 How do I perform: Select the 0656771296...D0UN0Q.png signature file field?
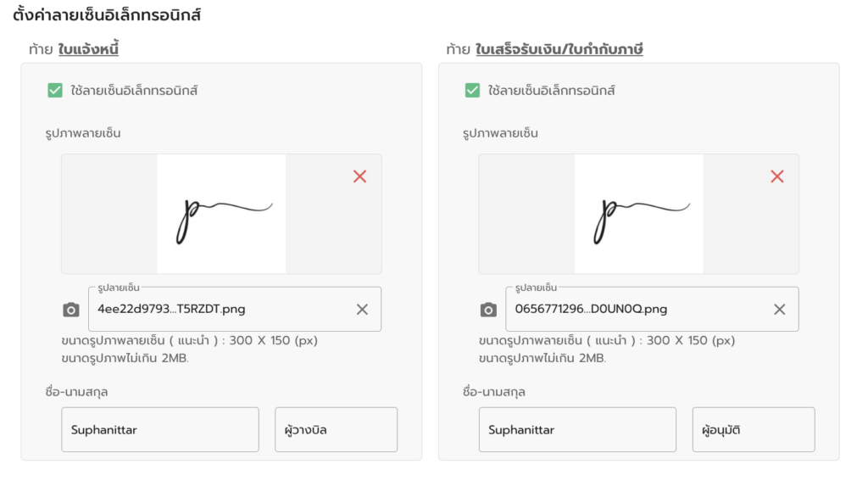pos(652,309)
